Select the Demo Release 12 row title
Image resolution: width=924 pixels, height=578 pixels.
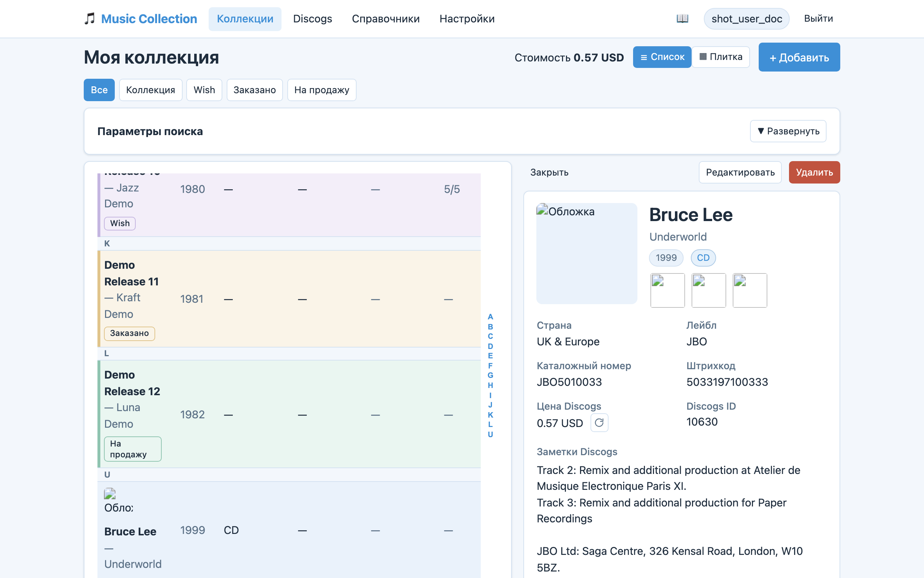point(132,383)
